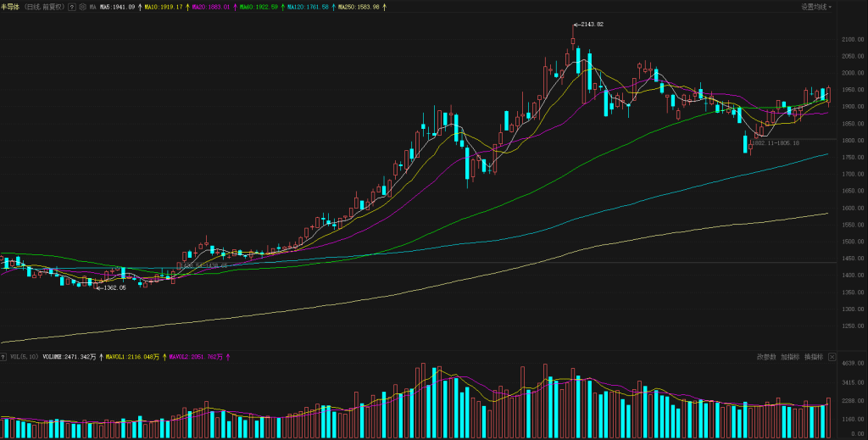Select the magenta MA20 label
The image size is (868, 440).
(209, 7)
